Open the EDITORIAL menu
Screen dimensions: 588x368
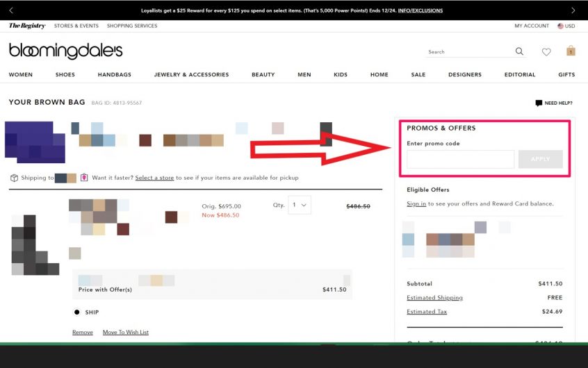pyautogui.click(x=520, y=74)
